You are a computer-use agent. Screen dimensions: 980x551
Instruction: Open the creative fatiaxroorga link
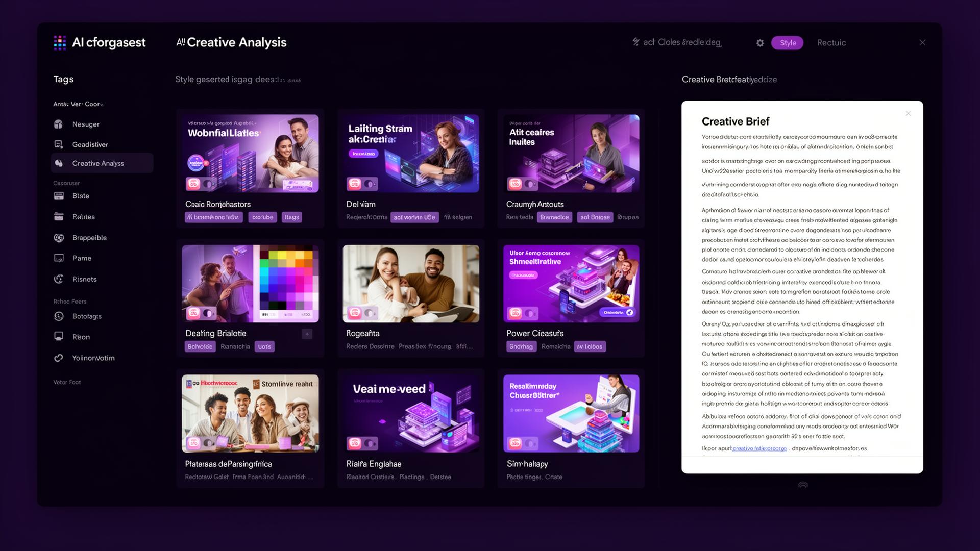[759, 448]
